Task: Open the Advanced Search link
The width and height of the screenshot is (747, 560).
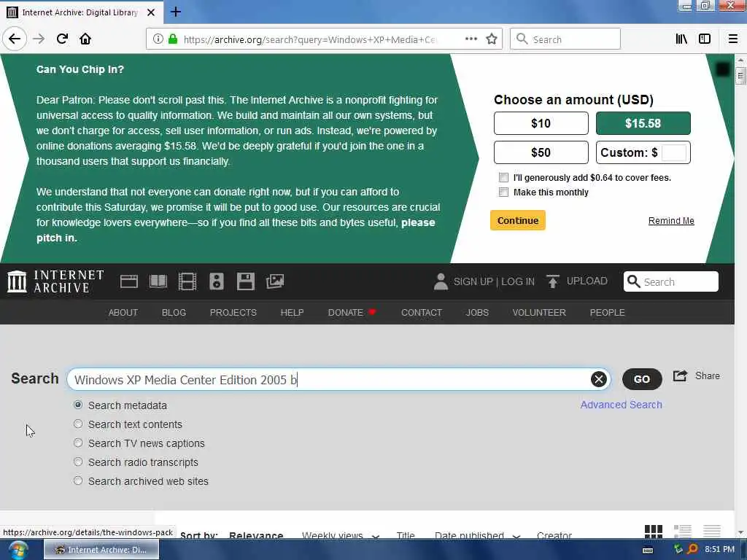Action: (x=622, y=405)
